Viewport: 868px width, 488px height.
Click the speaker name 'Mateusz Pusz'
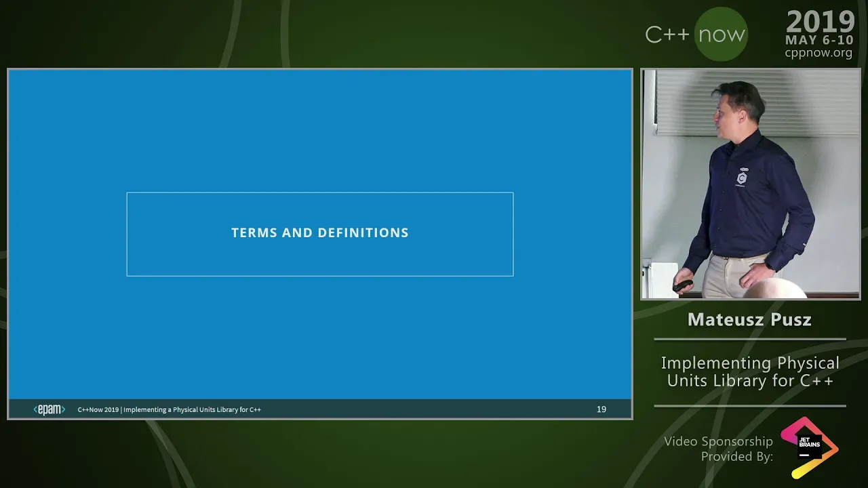(749, 320)
